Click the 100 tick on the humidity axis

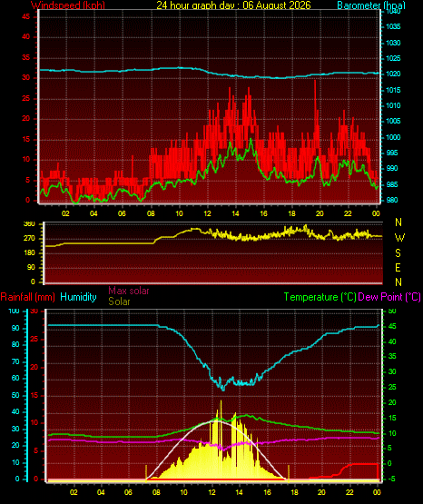(x=14, y=311)
